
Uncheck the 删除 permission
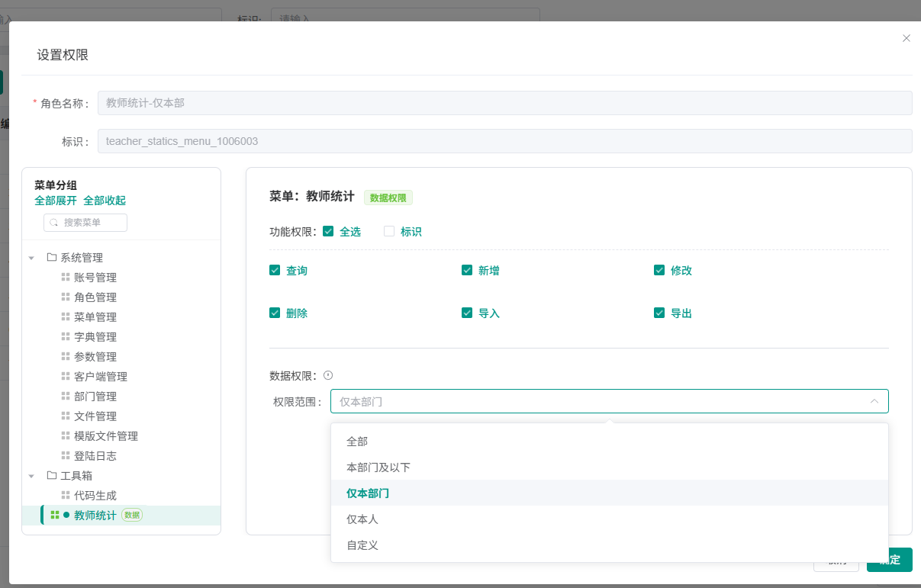(x=275, y=313)
